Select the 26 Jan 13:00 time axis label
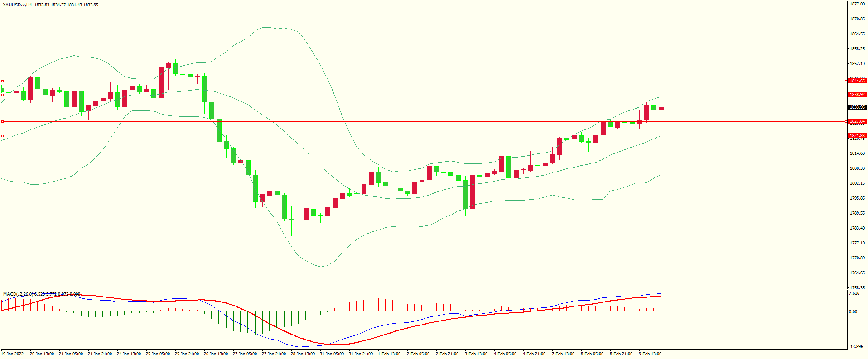 coord(216,354)
